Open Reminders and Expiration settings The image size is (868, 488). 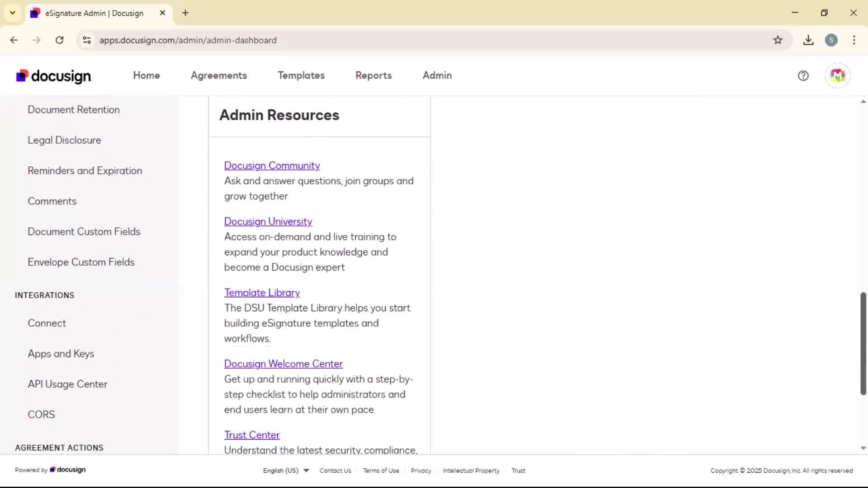(x=85, y=171)
